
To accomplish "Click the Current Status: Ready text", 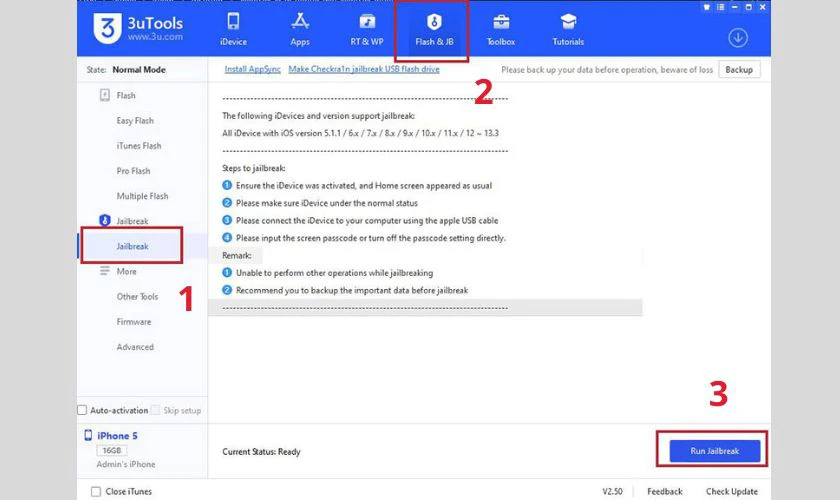I will 261,452.
